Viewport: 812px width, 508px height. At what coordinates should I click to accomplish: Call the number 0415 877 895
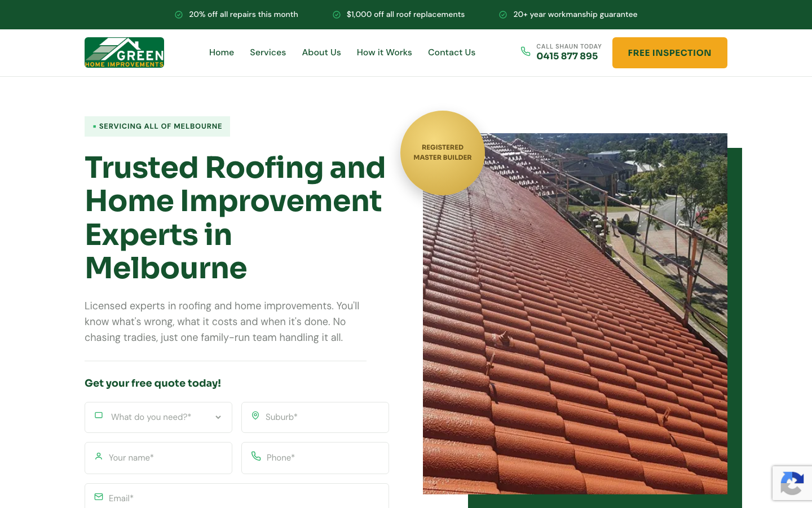(x=567, y=56)
